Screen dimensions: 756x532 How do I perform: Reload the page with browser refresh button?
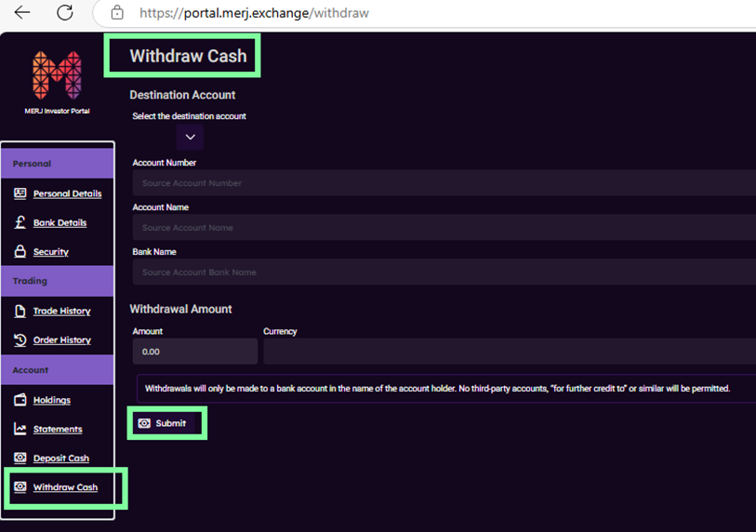pyautogui.click(x=65, y=13)
